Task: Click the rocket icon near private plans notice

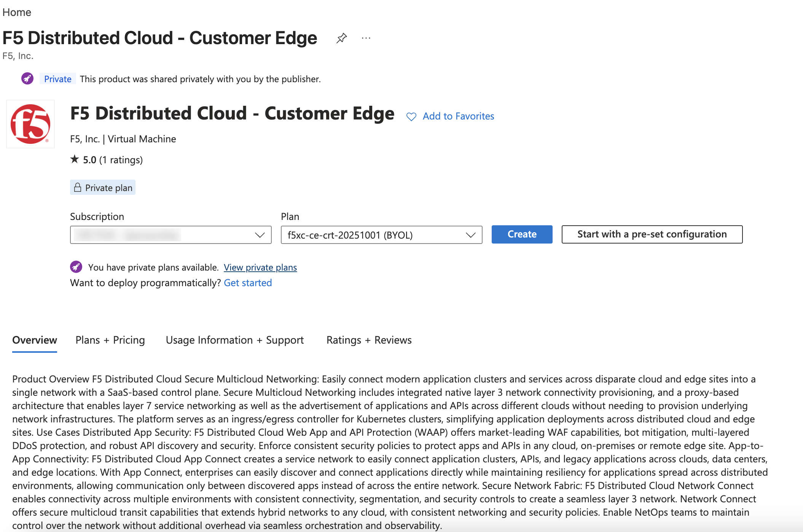Action: (x=76, y=267)
